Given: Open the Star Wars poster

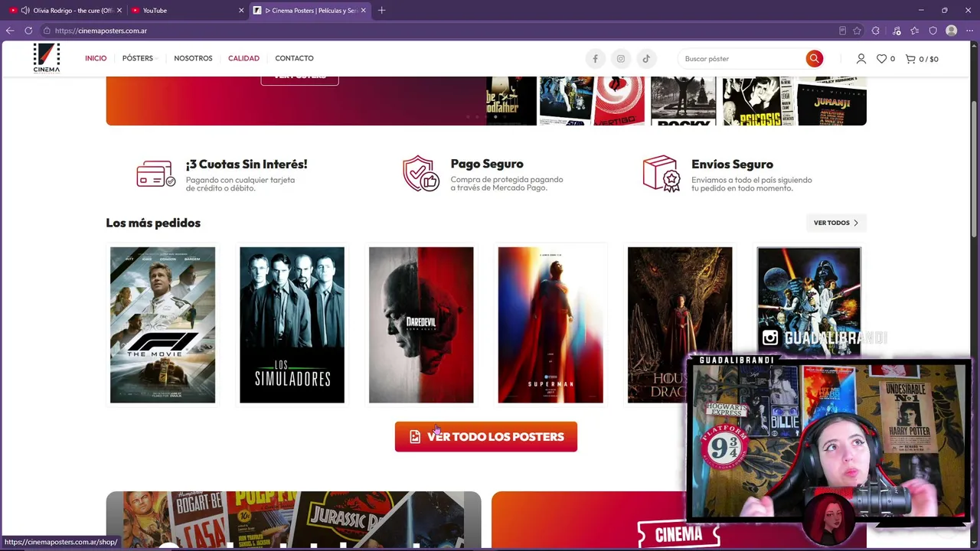Looking at the screenshot, I should coord(809,300).
